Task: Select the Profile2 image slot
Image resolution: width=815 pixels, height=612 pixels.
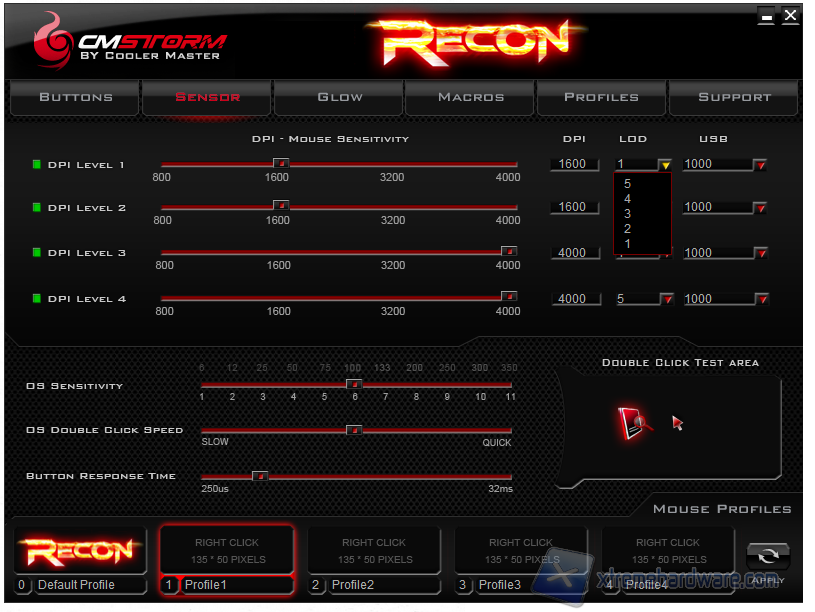Action: (373, 551)
